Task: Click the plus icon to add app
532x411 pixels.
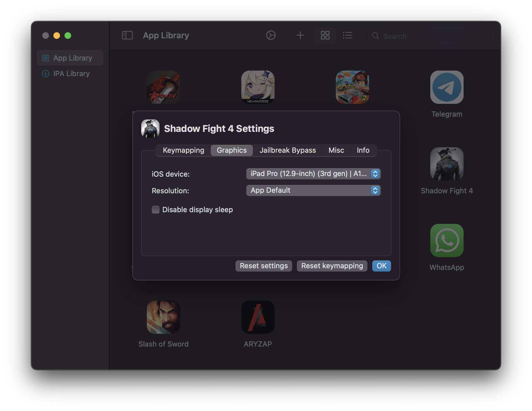Action: [x=300, y=35]
